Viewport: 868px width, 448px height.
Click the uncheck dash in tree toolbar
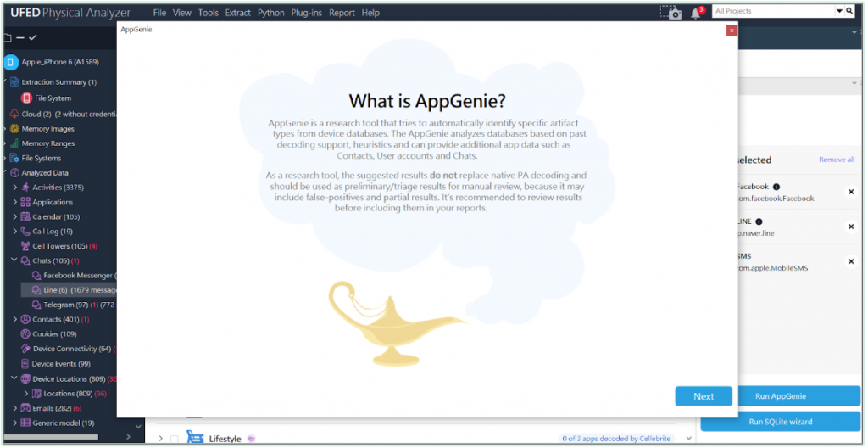tap(20, 37)
